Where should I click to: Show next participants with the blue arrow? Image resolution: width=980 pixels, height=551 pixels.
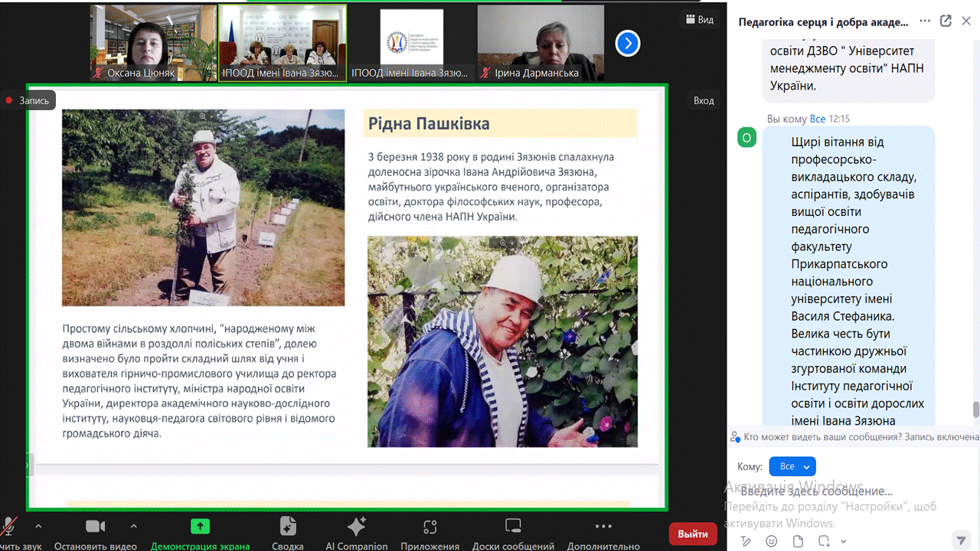(628, 44)
